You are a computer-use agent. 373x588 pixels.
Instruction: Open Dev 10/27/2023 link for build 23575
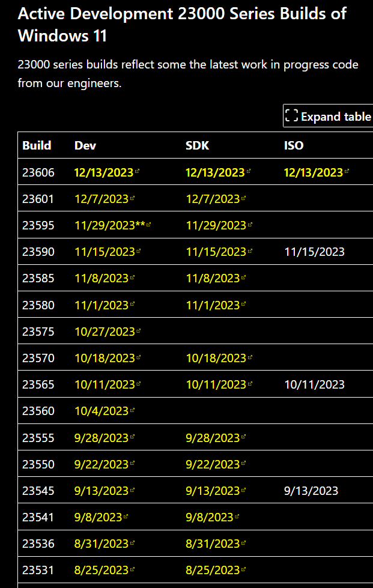105,332
